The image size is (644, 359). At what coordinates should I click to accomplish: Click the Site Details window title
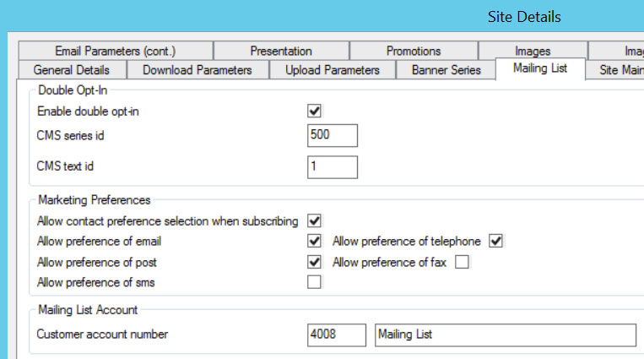click(524, 17)
